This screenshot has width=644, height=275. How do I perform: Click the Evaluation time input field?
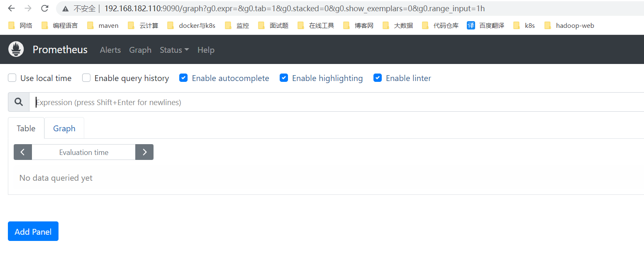click(x=84, y=152)
